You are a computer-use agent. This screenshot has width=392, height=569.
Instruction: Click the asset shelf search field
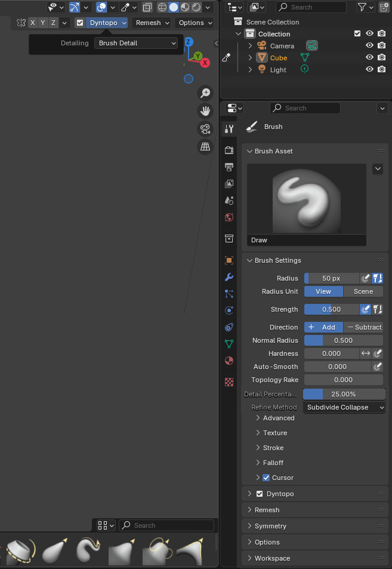(x=166, y=525)
